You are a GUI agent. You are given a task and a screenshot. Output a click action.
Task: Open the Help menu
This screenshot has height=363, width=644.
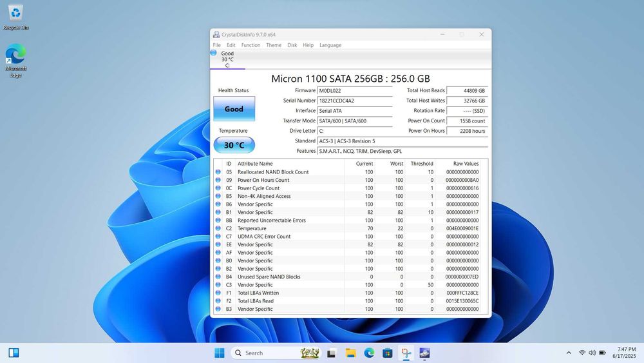coord(308,45)
